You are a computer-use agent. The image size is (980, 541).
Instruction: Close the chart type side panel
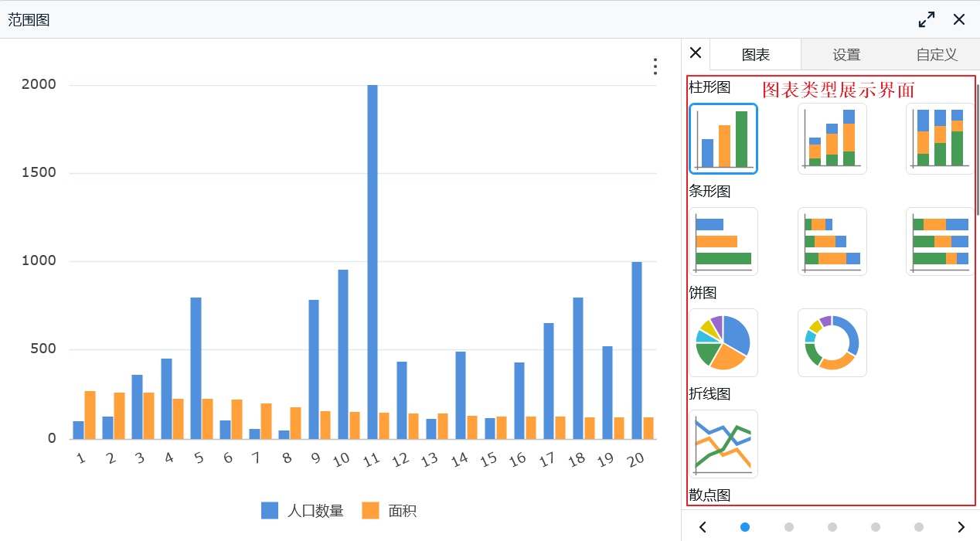tap(695, 53)
